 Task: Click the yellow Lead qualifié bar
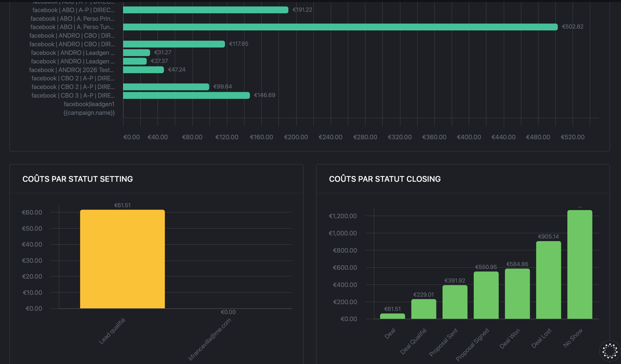(122, 259)
